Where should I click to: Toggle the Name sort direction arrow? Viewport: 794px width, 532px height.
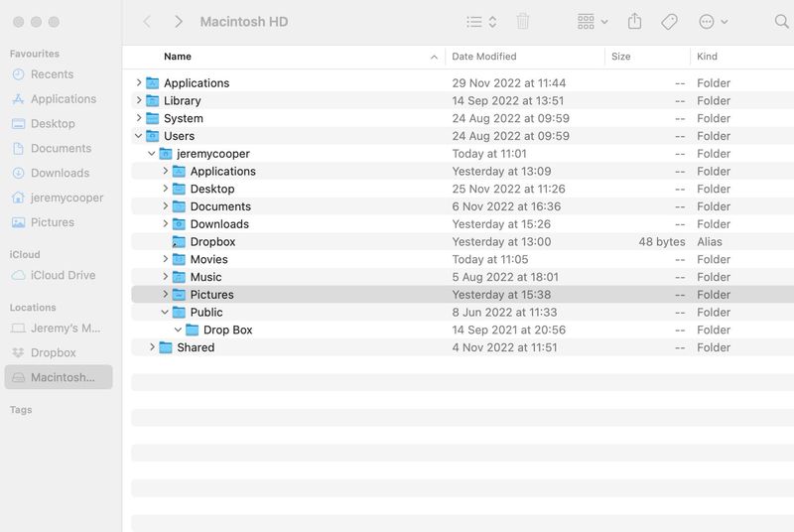coord(434,58)
